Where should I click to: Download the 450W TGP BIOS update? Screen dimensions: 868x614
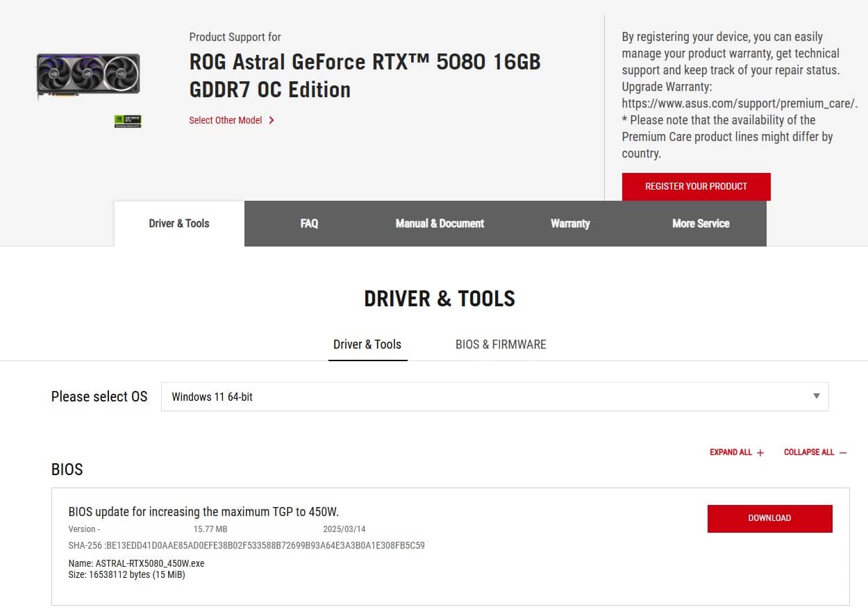tap(769, 518)
